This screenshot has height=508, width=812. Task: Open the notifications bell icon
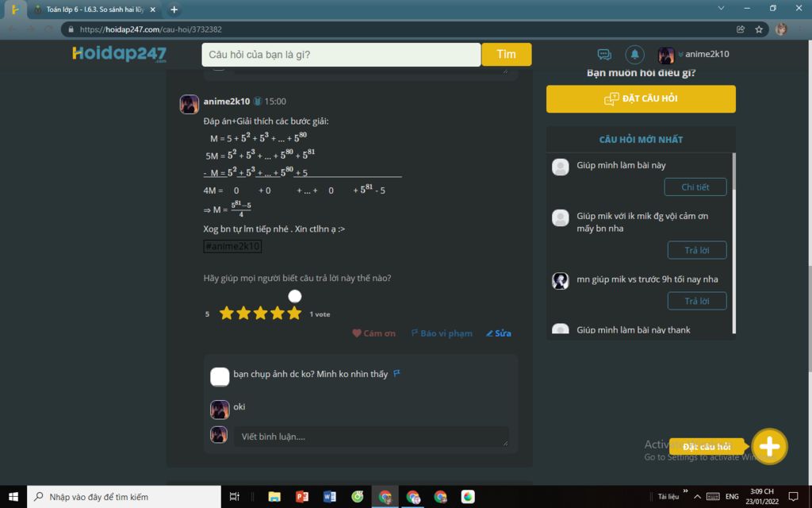coord(634,55)
